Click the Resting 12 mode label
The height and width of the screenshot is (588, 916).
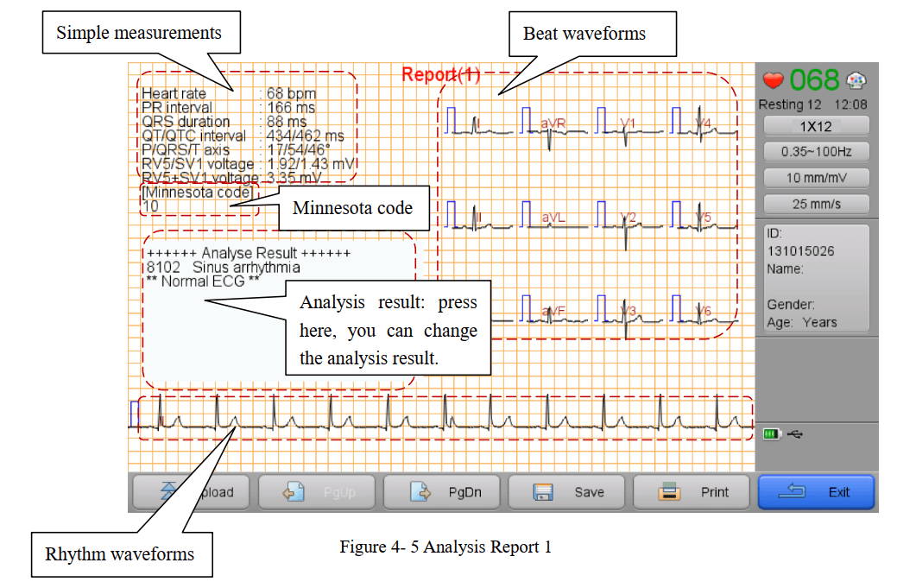[790, 104]
